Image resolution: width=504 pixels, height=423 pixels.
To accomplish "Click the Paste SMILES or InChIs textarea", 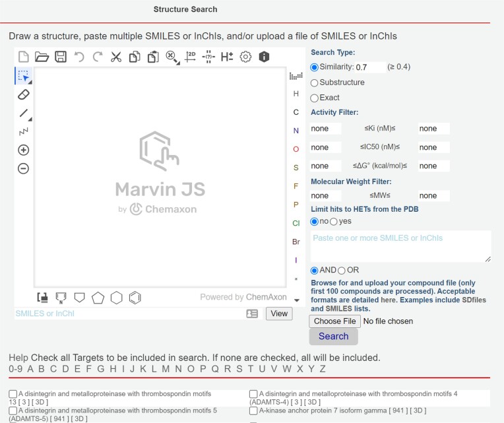I will (x=400, y=246).
